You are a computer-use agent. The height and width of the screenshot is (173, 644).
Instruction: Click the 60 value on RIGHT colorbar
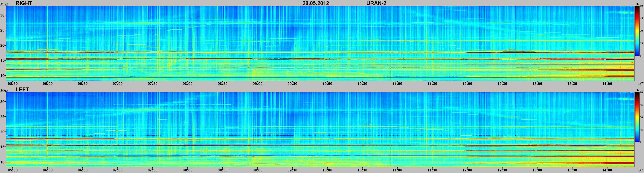[641, 6]
